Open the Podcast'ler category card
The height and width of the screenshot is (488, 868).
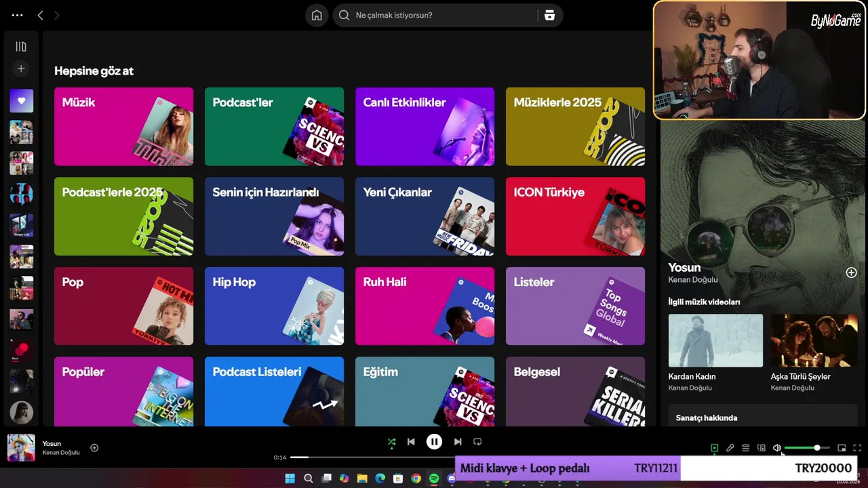274,127
